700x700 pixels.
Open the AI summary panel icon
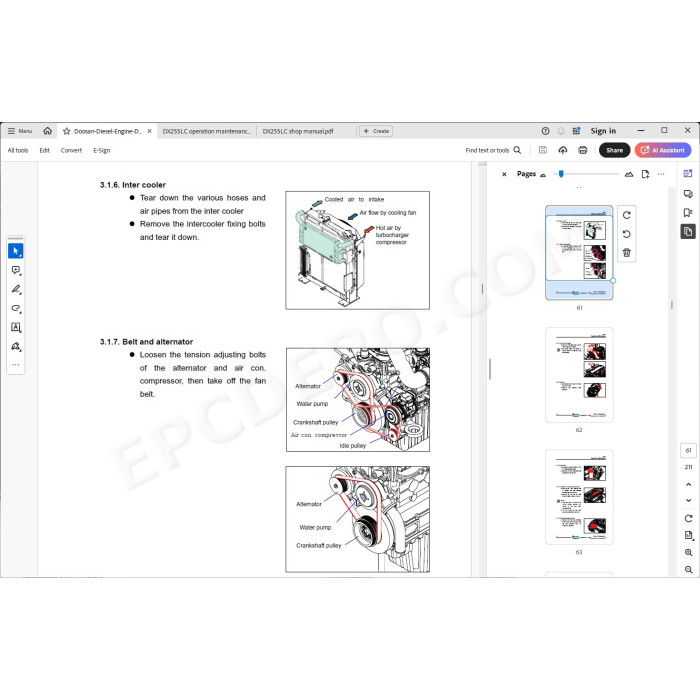pyautogui.click(x=688, y=174)
